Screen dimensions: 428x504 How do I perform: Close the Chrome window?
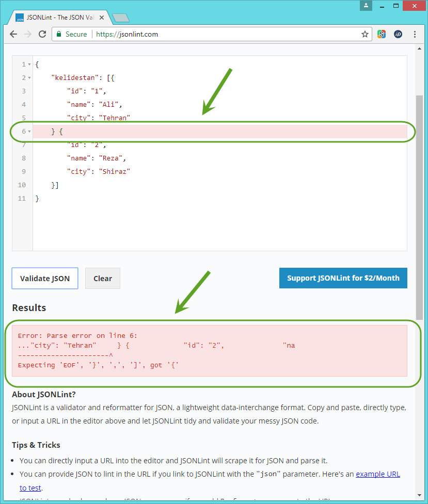(x=415, y=6)
